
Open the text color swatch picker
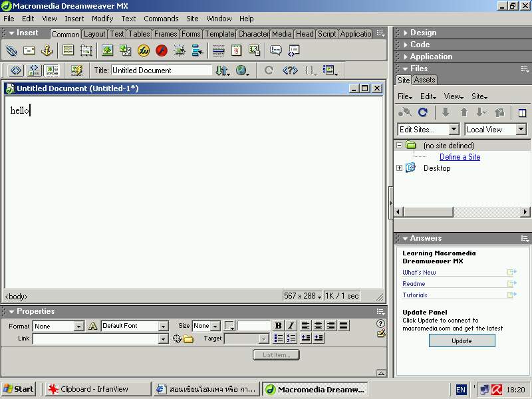pyautogui.click(x=229, y=326)
